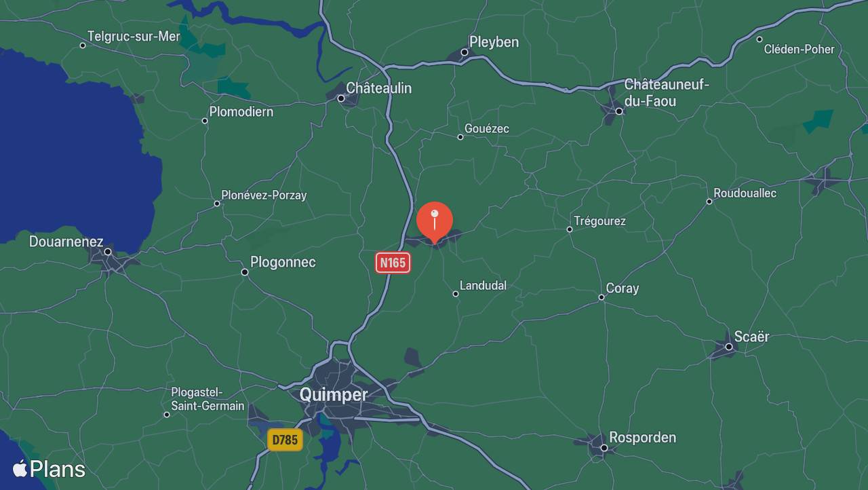This screenshot has width=868, height=490.
Task: Select the Plonévez-Porzay label
Action: point(264,195)
